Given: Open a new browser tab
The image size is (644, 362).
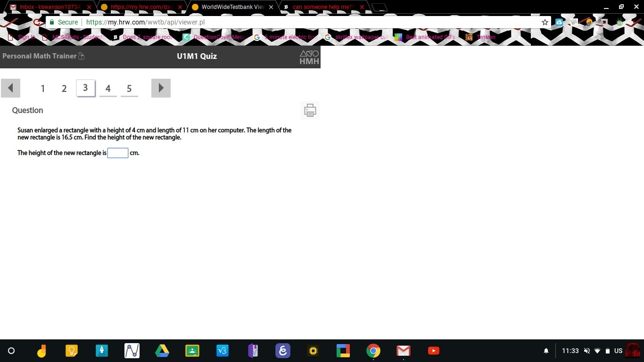Looking at the screenshot, I should coord(380,7).
